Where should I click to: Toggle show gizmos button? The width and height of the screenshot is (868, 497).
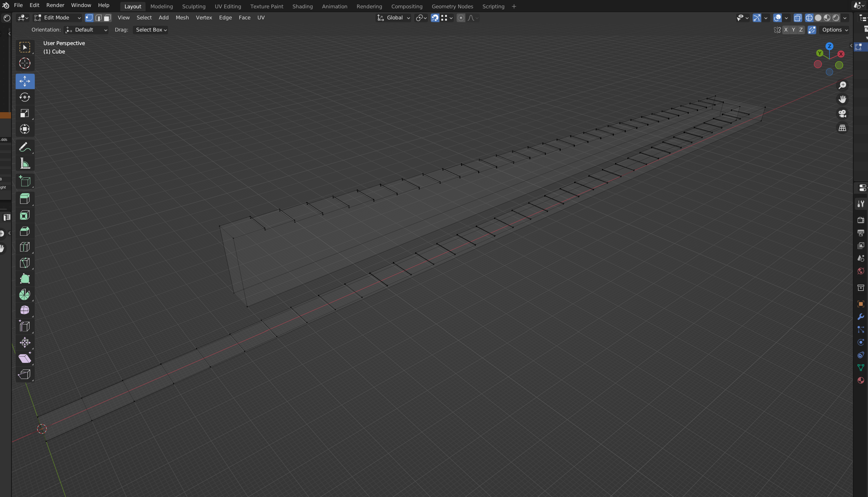point(756,18)
